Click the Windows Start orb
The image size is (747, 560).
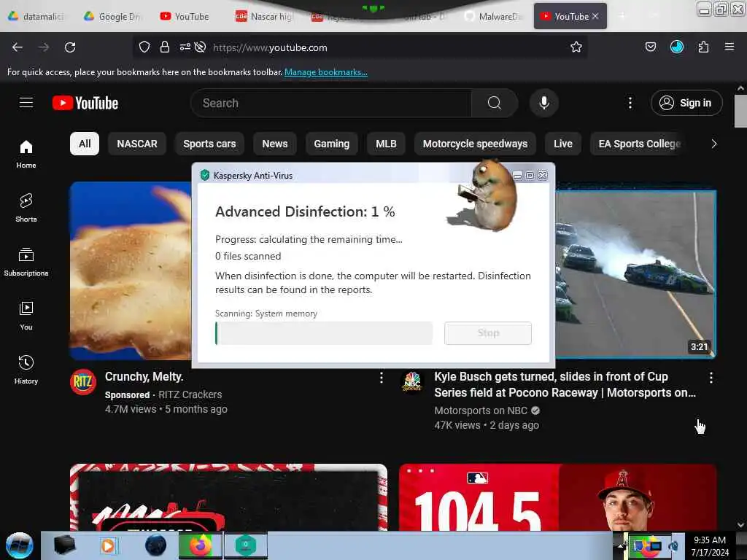point(19,545)
